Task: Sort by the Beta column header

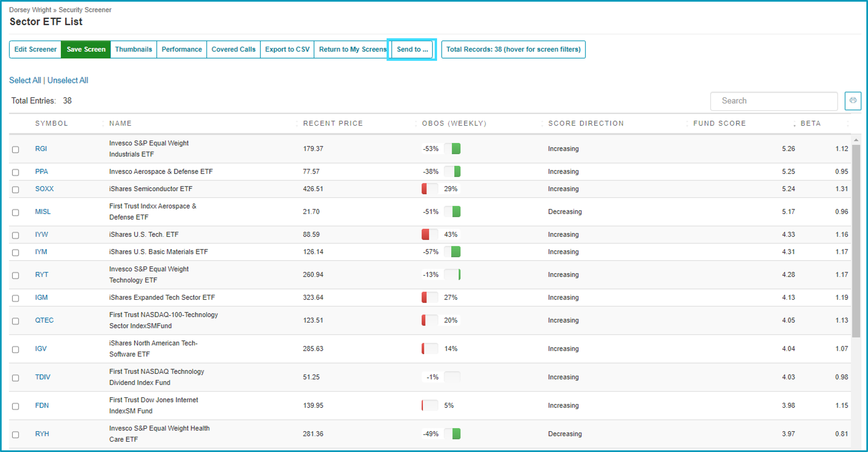Action: tap(810, 124)
